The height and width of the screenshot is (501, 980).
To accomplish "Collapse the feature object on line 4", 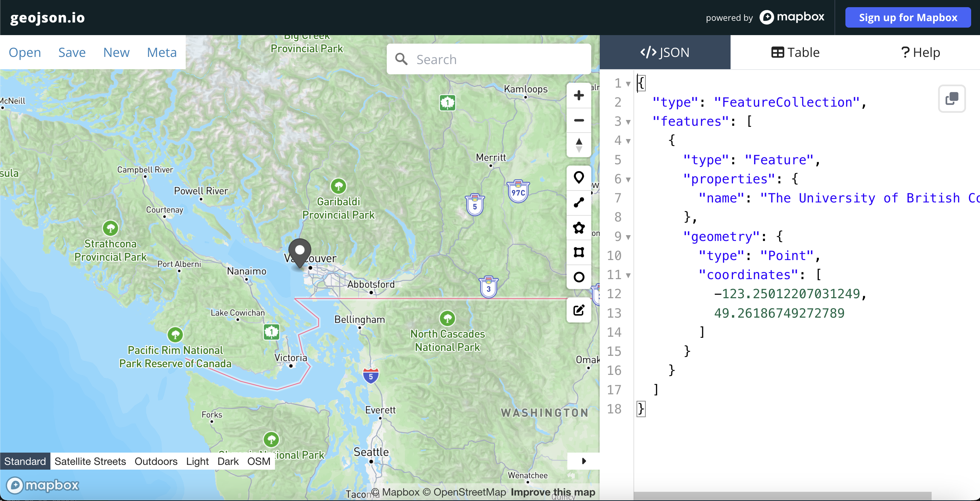I will click(628, 141).
